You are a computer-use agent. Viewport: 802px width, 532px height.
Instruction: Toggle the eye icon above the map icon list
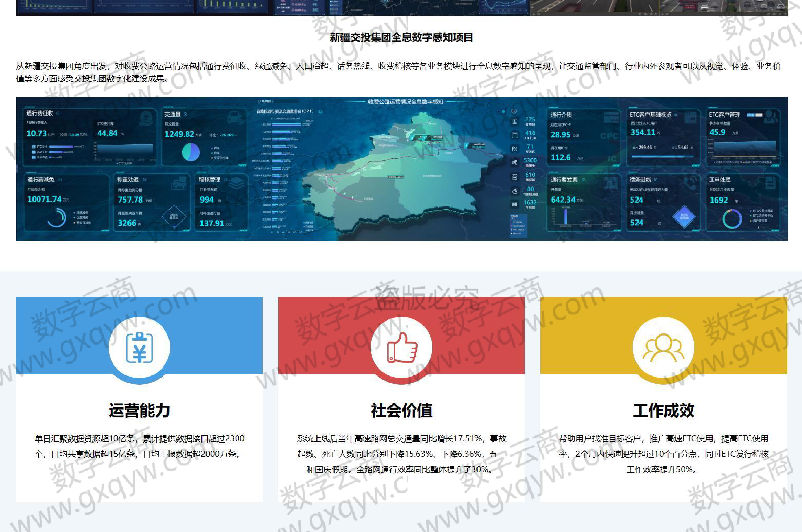[514, 111]
